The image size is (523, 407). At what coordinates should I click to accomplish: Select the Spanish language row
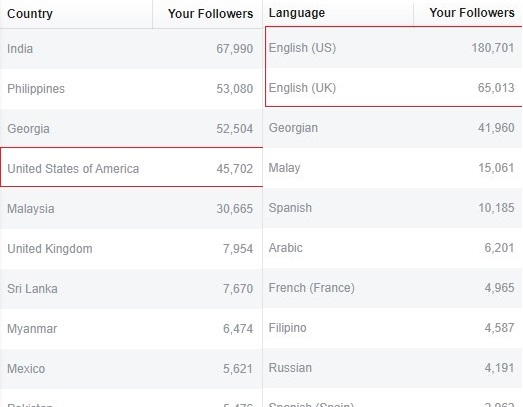pyautogui.click(x=393, y=208)
